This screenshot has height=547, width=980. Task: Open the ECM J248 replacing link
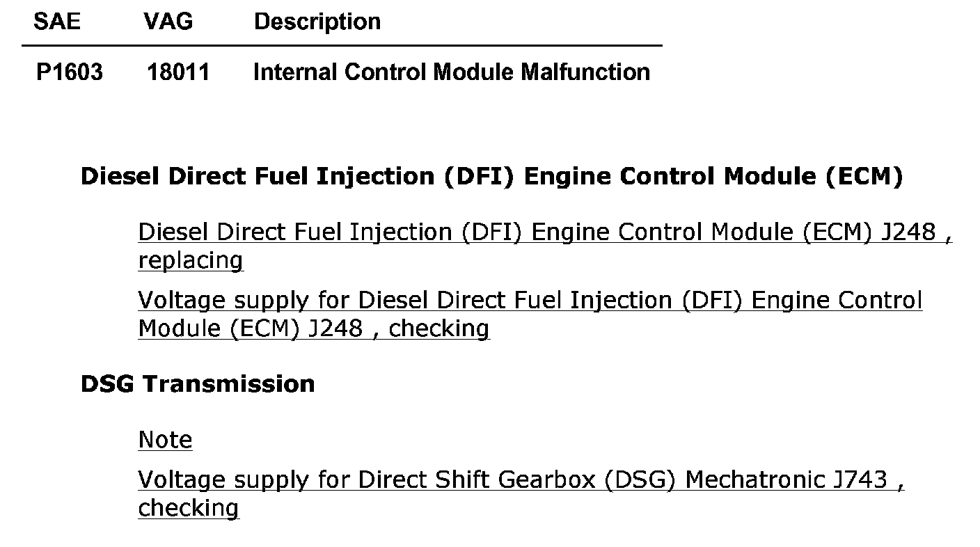click(x=545, y=246)
